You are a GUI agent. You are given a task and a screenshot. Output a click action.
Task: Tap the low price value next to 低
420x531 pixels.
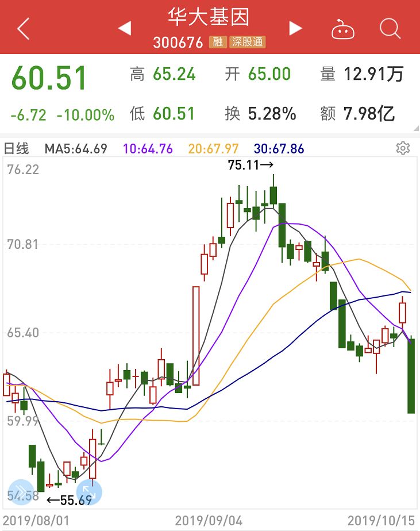(x=174, y=113)
